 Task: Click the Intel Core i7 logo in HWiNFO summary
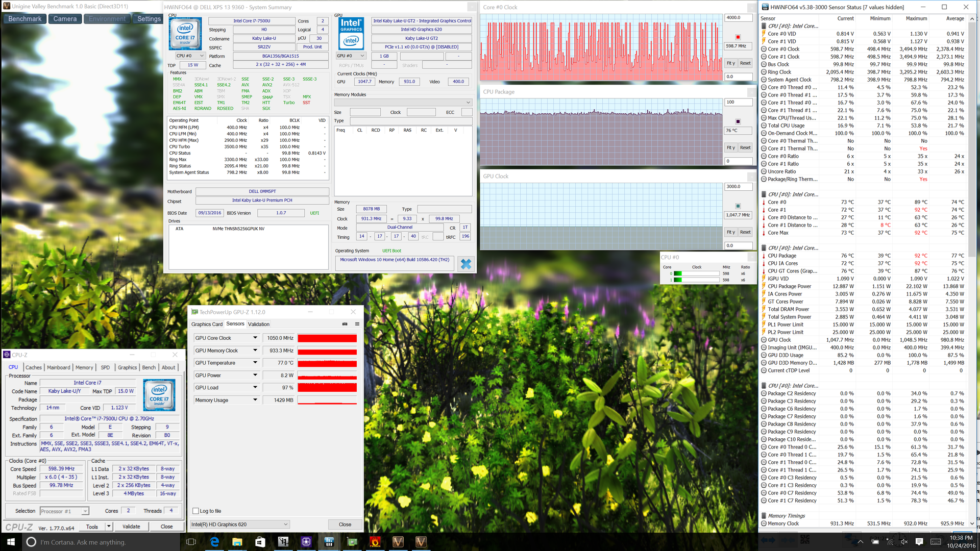(185, 34)
